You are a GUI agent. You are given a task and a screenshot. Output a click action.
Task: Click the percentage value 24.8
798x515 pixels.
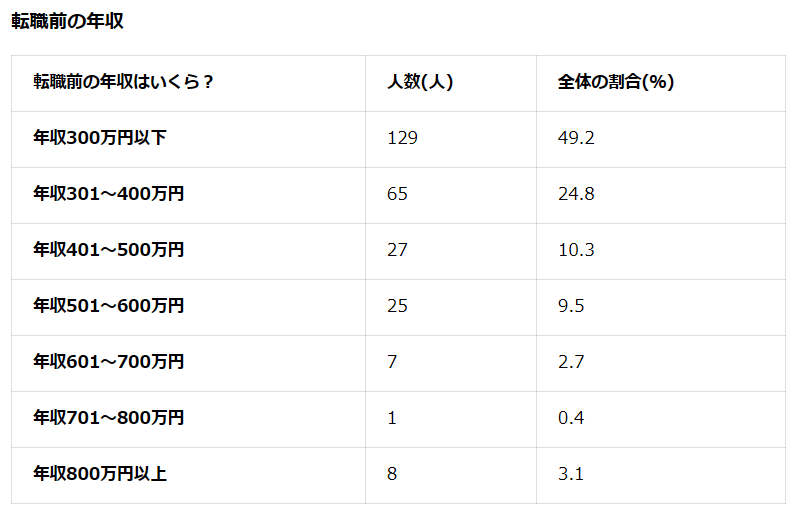click(576, 194)
